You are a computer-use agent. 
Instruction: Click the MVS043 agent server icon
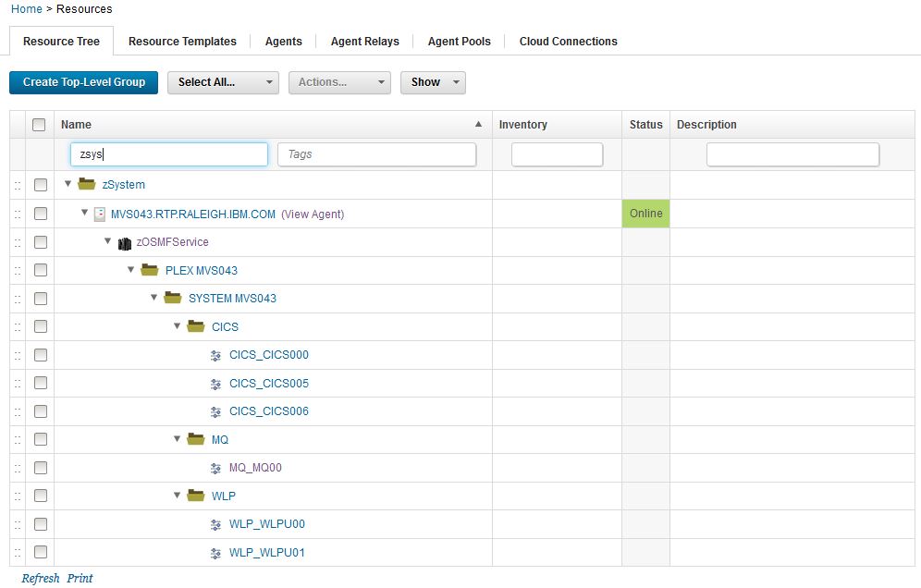click(100, 214)
